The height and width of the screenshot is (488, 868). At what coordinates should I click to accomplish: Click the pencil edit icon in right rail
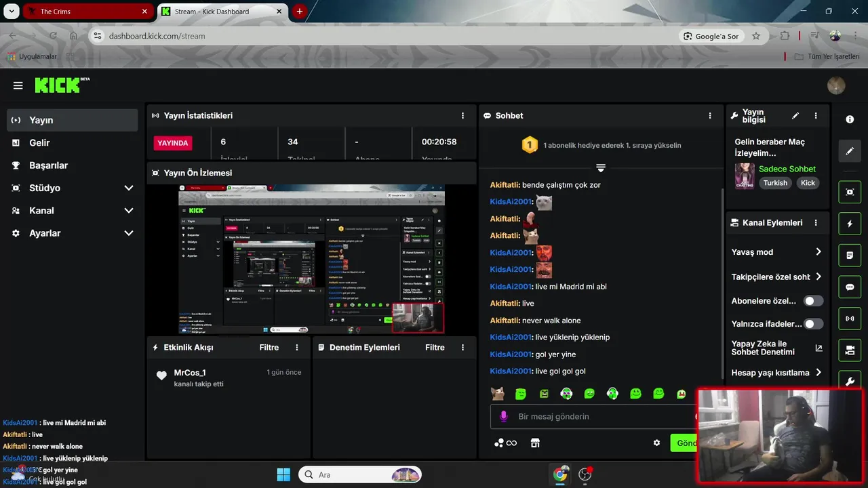850,150
